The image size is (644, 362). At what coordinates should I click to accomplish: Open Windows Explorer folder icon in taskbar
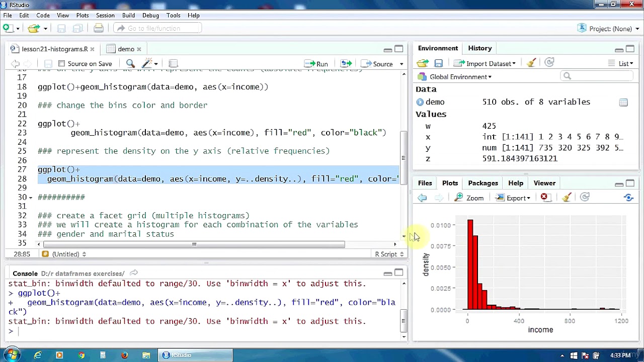click(146, 355)
